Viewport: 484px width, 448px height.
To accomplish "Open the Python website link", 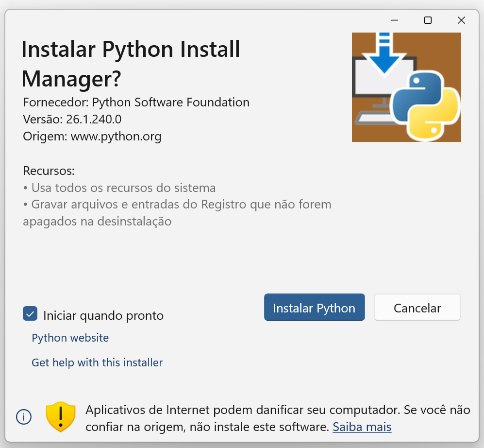I will pyautogui.click(x=70, y=338).
